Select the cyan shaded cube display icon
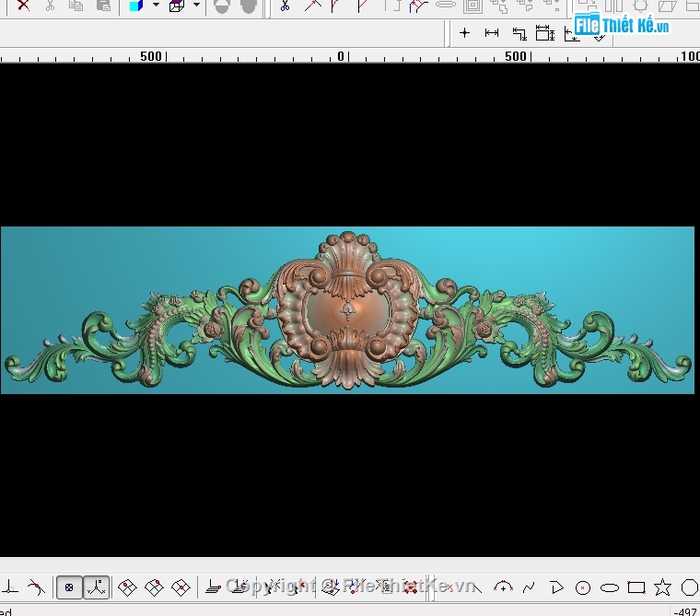The image size is (700, 616). 136,6
